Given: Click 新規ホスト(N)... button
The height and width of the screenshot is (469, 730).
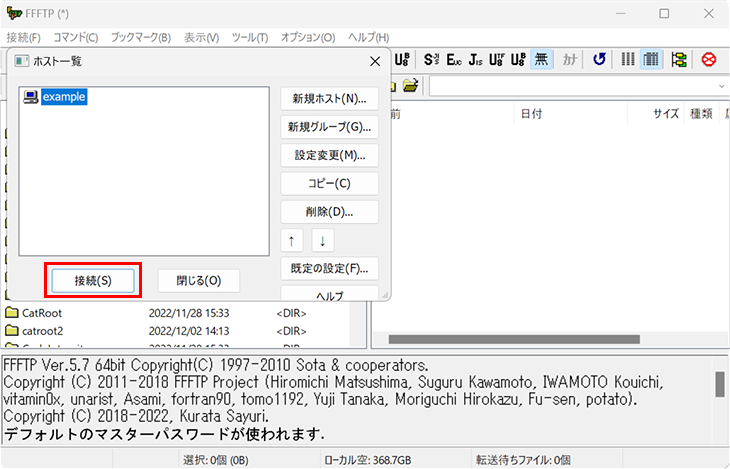Looking at the screenshot, I should tap(330, 99).
